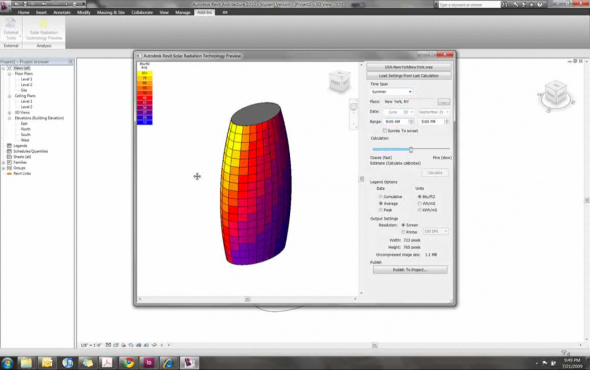Open Windows Explorer from taskbar

[26, 363]
